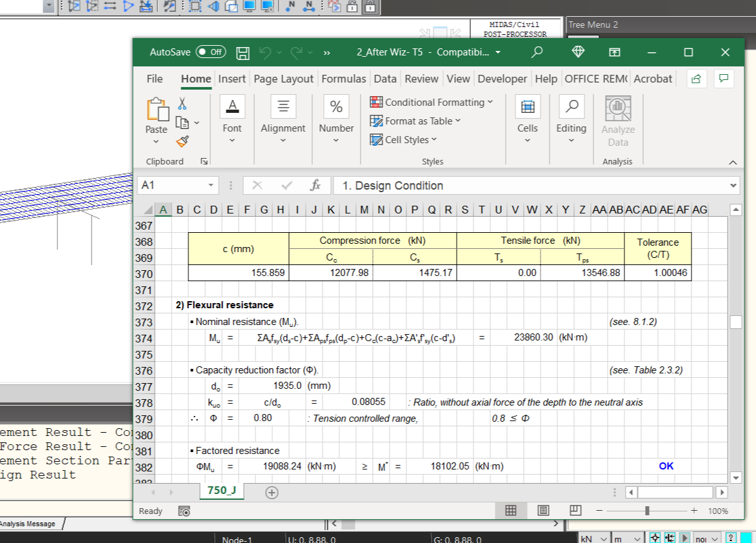Add a new sheet with plus button
756x543 pixels.
tap(272, 492)
